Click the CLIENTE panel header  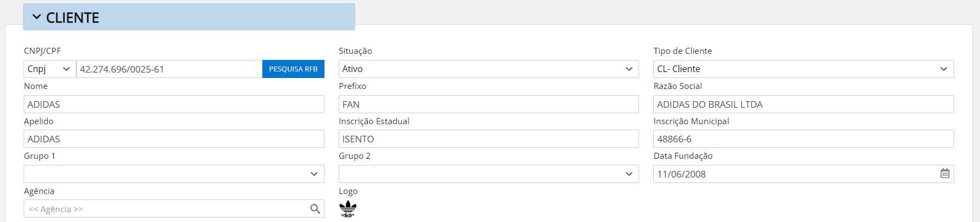pyautogui.click(x=189, y=17)
